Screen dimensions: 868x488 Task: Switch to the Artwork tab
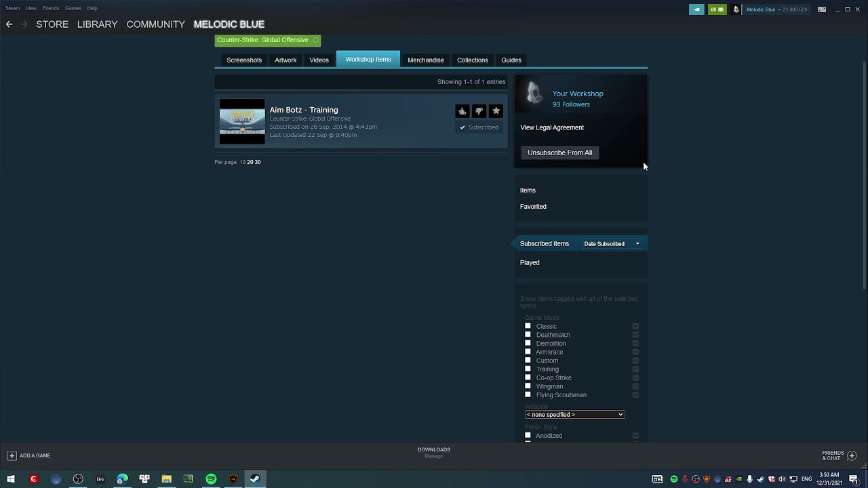coord(285,60)
